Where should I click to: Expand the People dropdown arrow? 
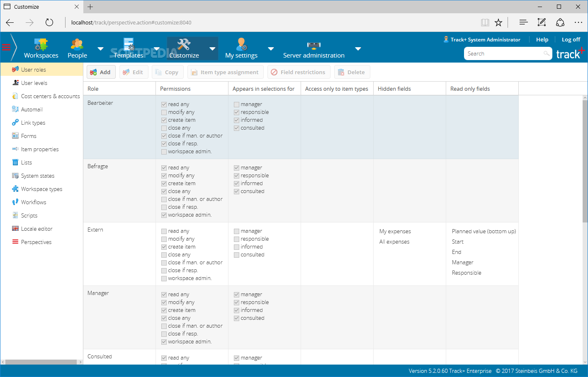tap(100, 49)
